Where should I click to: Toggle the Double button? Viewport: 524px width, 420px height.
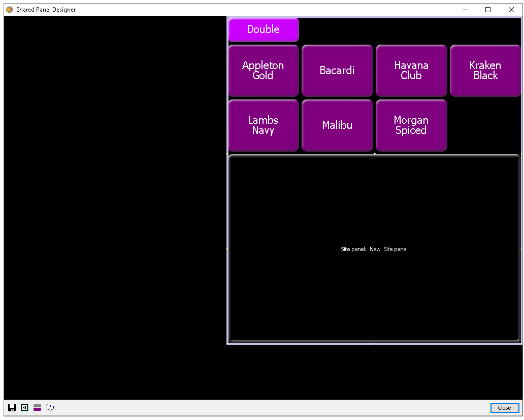(x=263, y=30)
